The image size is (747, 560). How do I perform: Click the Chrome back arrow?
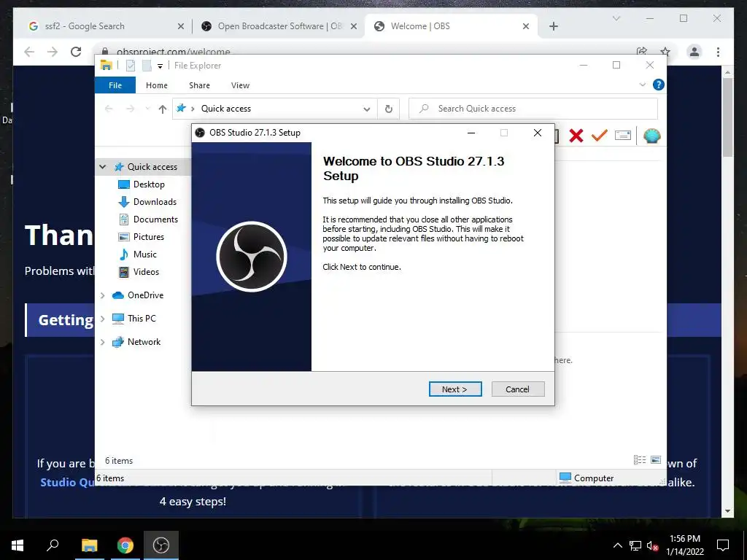[29, 52]
